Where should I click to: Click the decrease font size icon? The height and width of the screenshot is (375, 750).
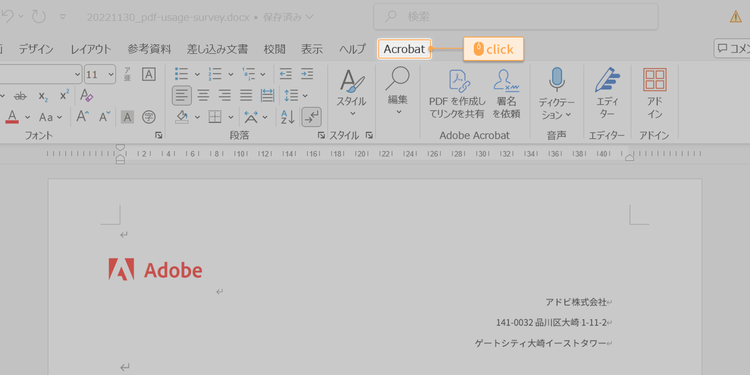coord(104,117)
